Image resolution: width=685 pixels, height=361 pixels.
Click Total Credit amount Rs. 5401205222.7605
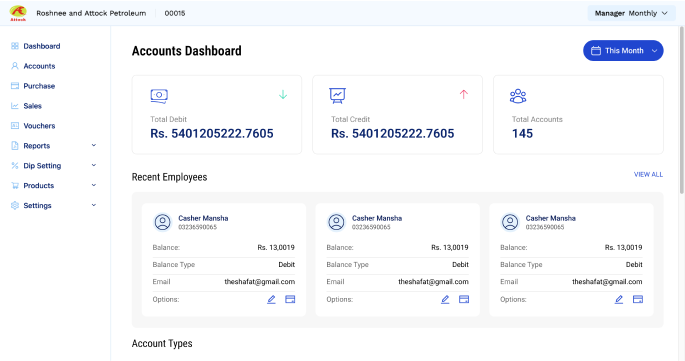click(x=393, y=133)
